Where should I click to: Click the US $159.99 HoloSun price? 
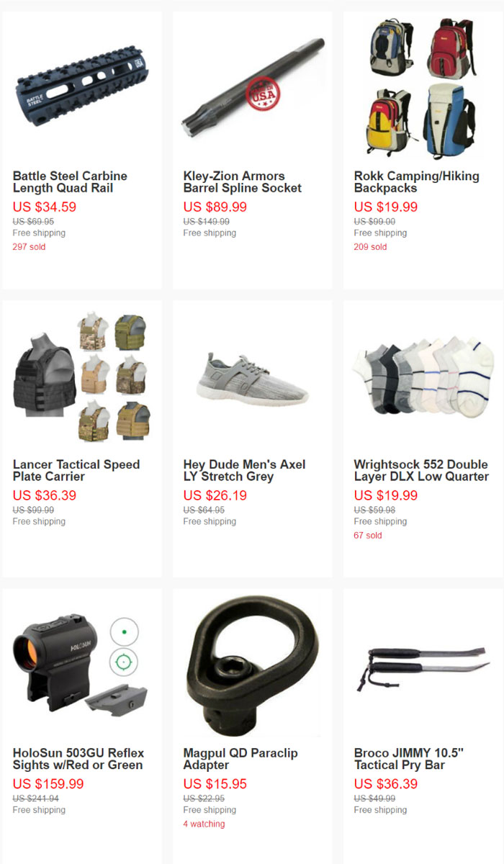click(x=48, y=784)
